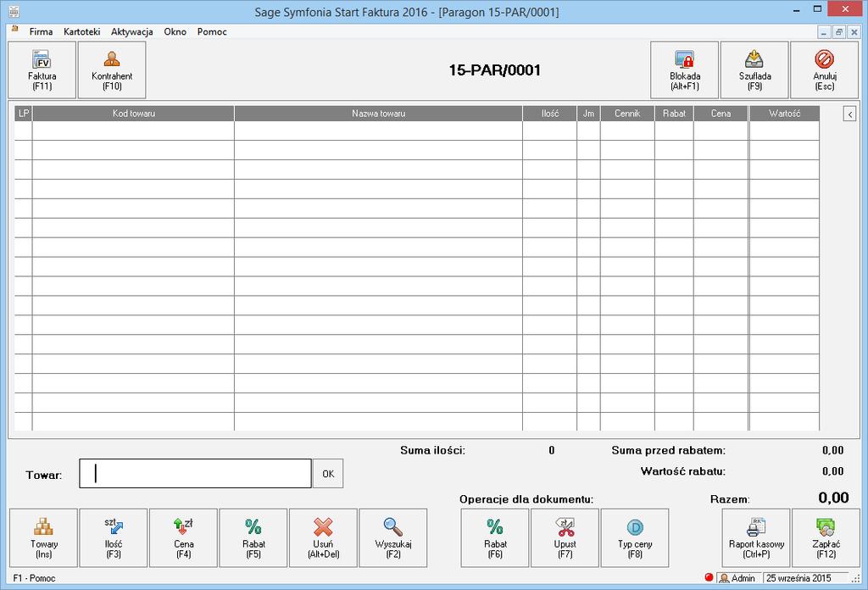Click the Ilość column header

(x=549, y=114)
